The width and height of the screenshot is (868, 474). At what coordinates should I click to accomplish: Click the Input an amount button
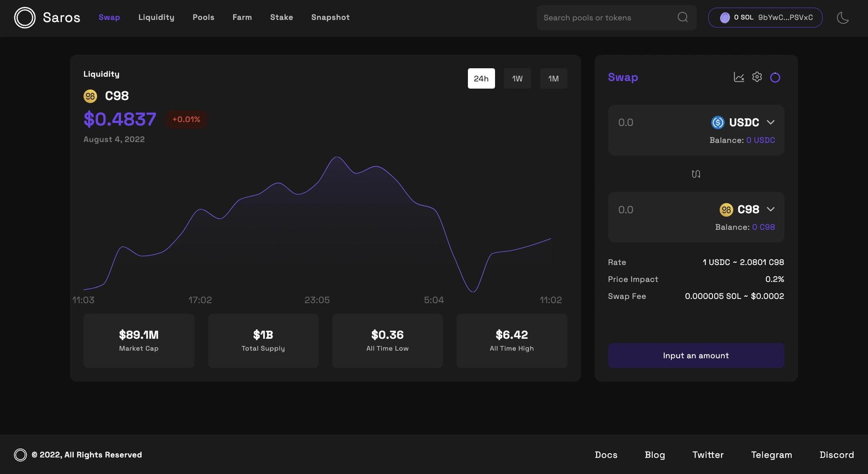[x=696, y=355]
